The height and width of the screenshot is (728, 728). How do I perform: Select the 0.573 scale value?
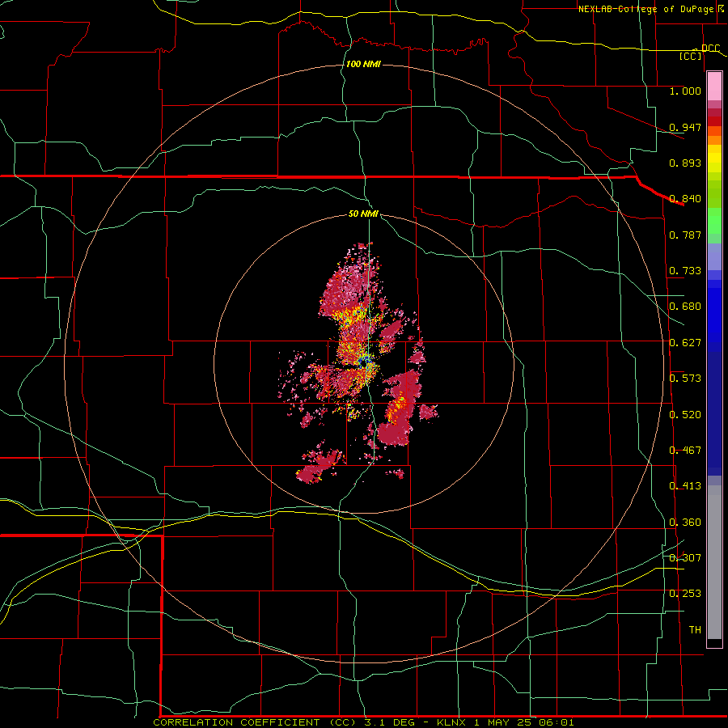click(x=685, y=379)
